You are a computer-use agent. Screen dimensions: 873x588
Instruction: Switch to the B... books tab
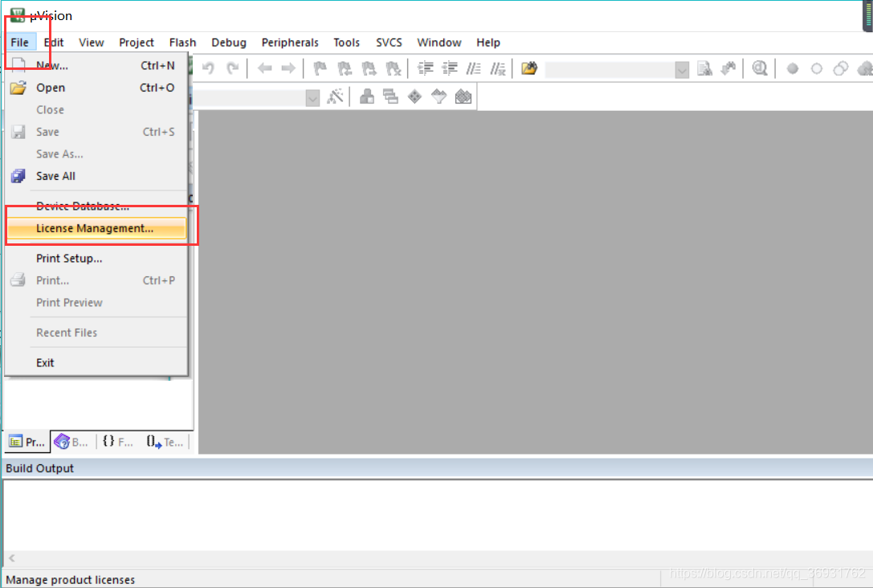(x=71, y=442)
